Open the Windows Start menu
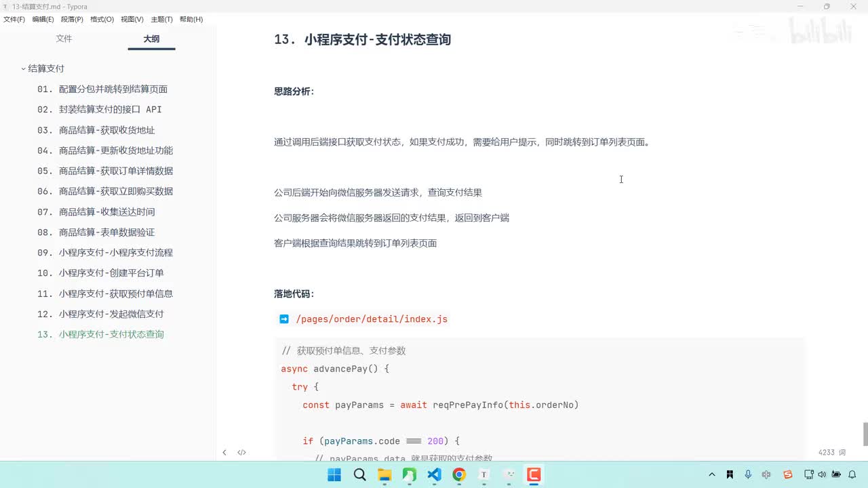The image size is (868, 488). (x=334, y=474)
